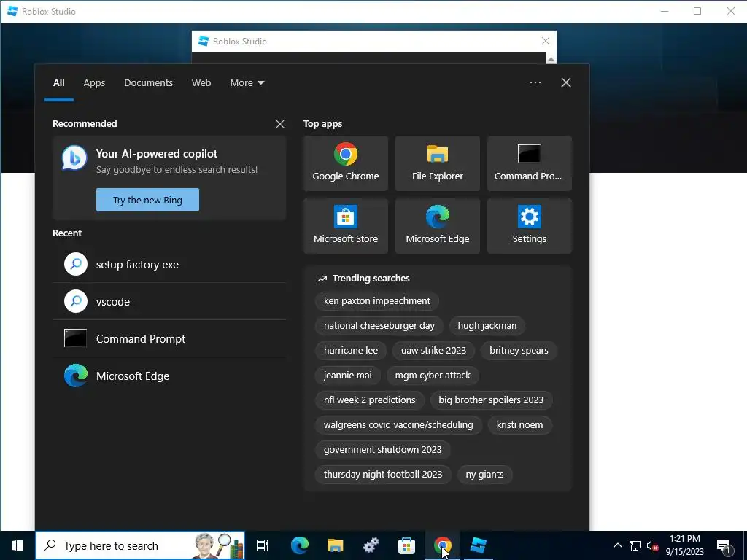Switch to Roblox Studio on the taskbar
Viewport: 747px width, 560px height.
click(479, 545)
